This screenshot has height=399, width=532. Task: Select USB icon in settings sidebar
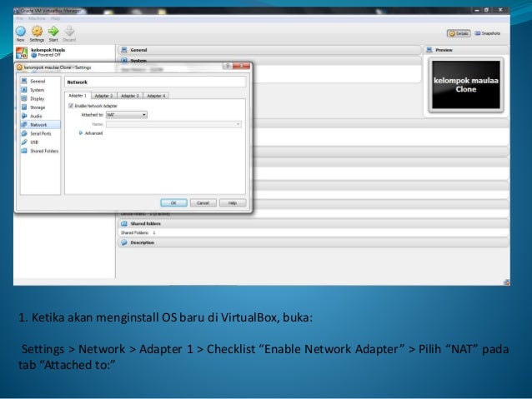click(x=24, y=142)
